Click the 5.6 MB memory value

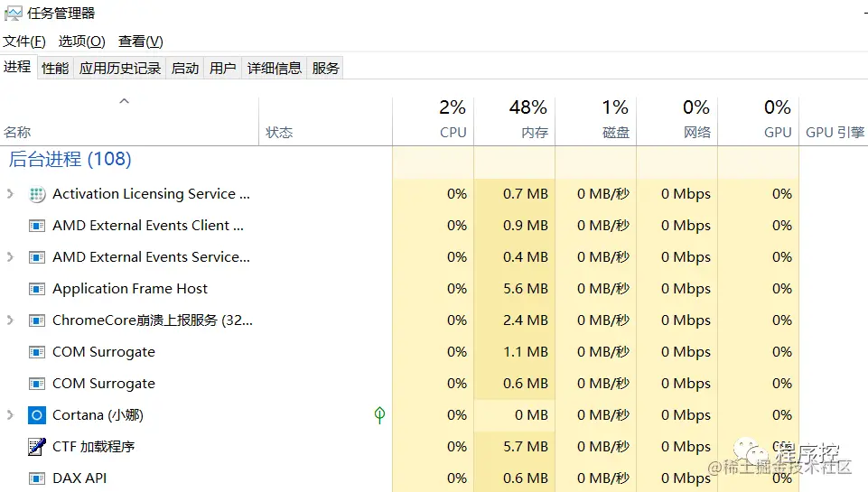526,288
